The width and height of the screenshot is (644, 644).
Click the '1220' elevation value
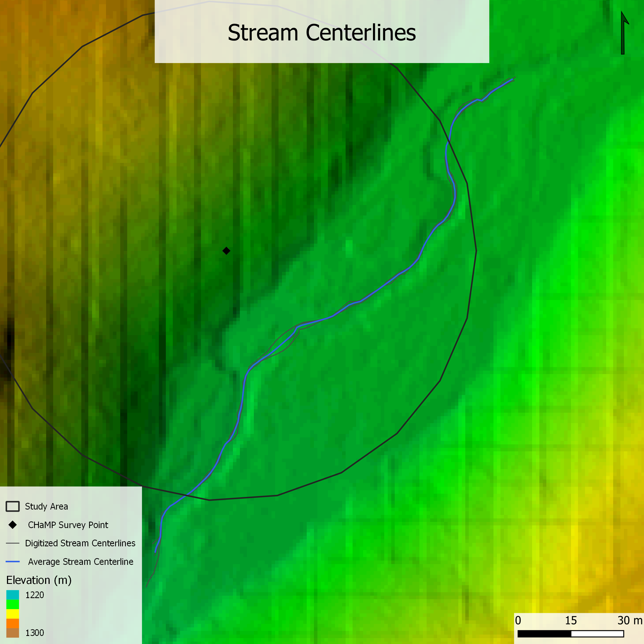pyautogui.click(x=35, y=595)
